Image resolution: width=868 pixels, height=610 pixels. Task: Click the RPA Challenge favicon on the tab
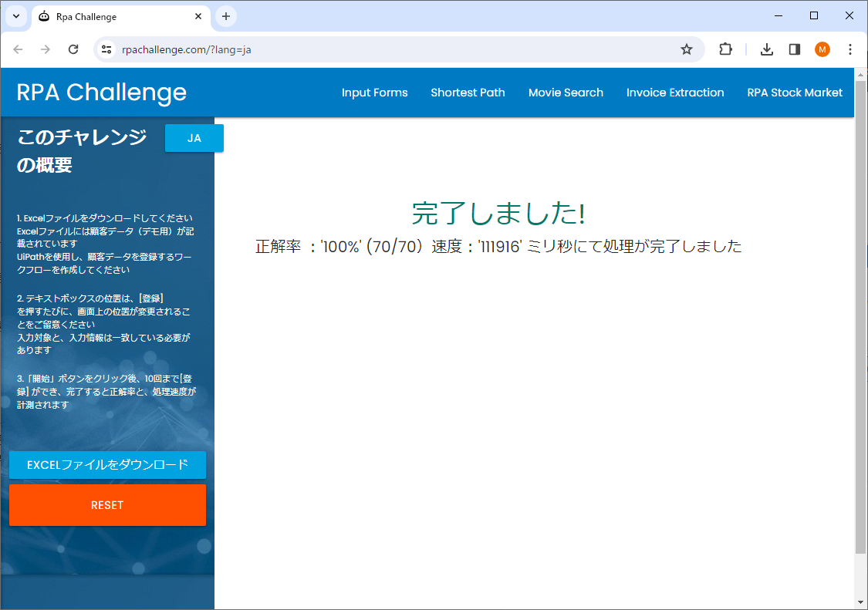(x=43, y=16)
